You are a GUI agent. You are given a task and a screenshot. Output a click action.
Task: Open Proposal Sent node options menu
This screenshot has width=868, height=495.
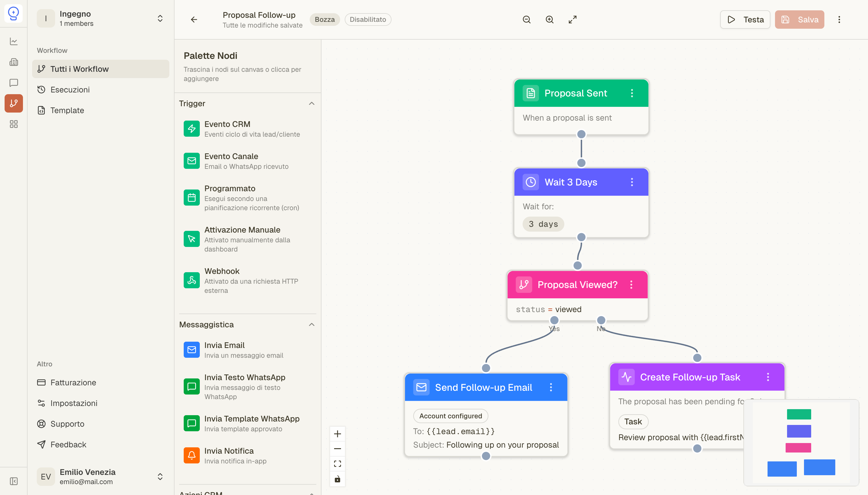(632, 93)
